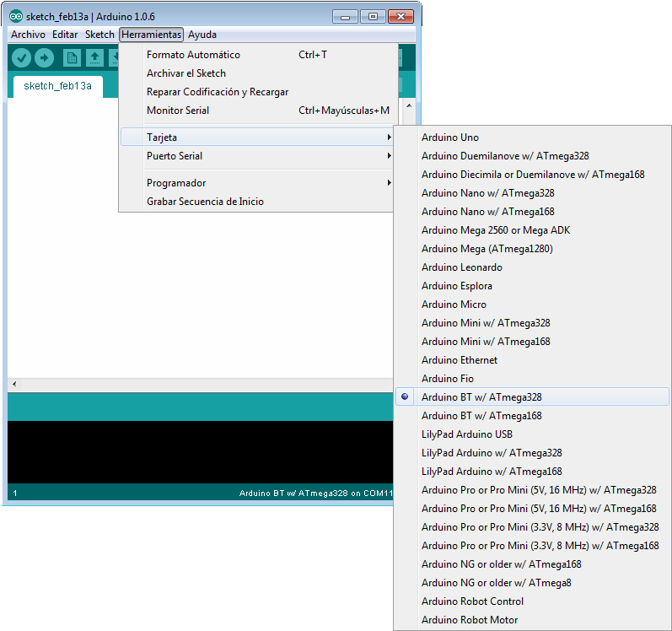Select Arduino Uno board option
The image size is (672, 631).
(x=449, y=138)
